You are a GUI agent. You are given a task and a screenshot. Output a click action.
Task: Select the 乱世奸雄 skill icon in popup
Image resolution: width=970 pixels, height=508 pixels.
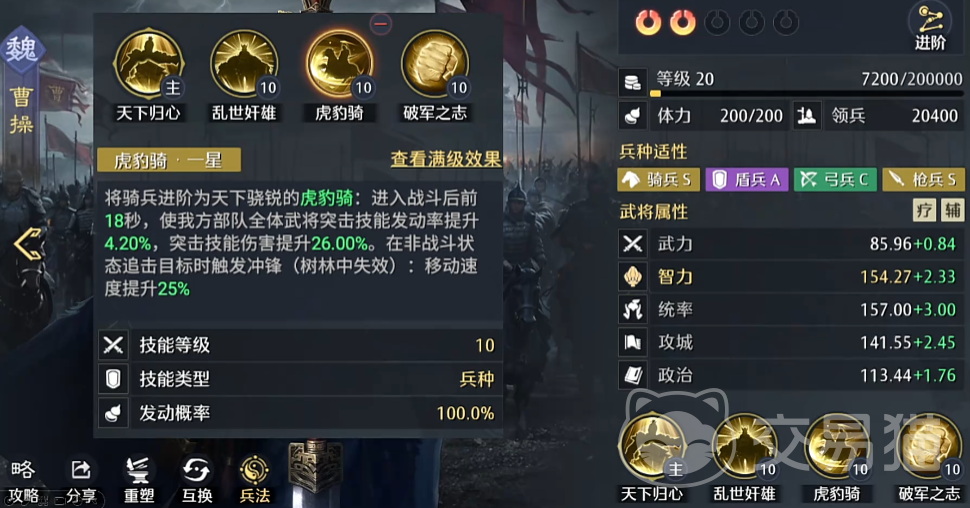pos(244,64)
